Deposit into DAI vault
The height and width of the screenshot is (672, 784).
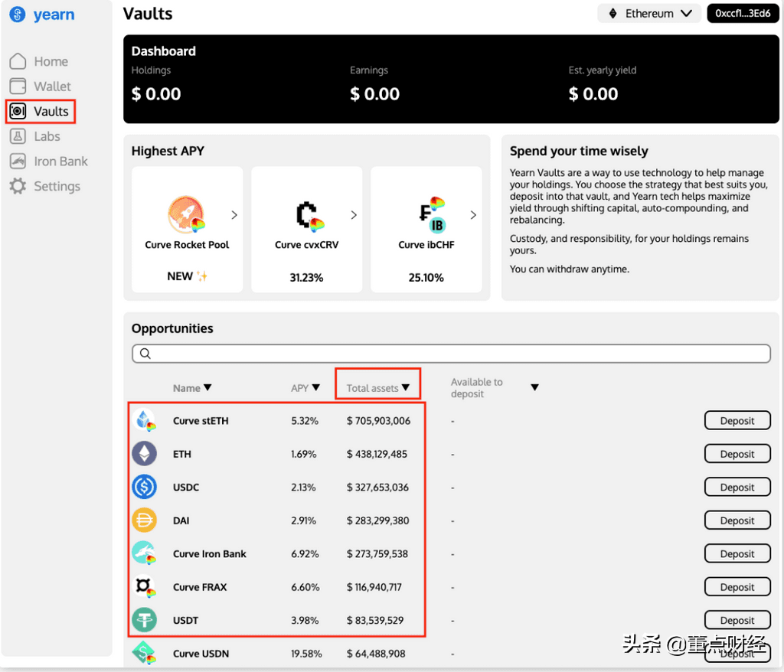(737, 520)
